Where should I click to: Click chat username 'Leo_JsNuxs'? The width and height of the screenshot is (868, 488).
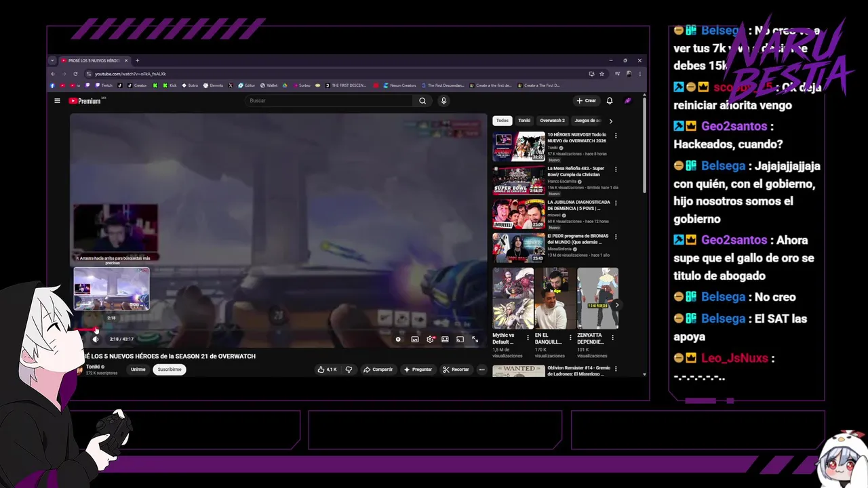734,358
